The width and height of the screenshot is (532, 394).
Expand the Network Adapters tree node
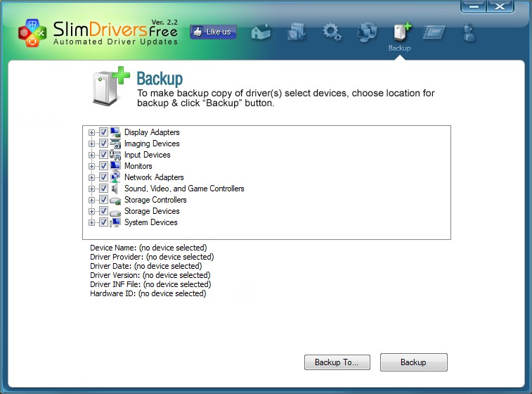pyautogui.click(x=91, y=177)
